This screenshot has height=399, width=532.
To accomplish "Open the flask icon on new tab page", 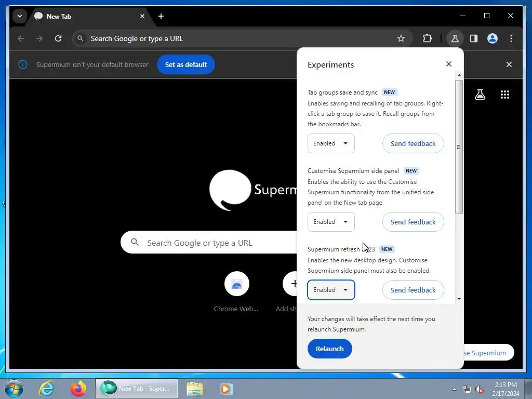I will click(480, 95).
